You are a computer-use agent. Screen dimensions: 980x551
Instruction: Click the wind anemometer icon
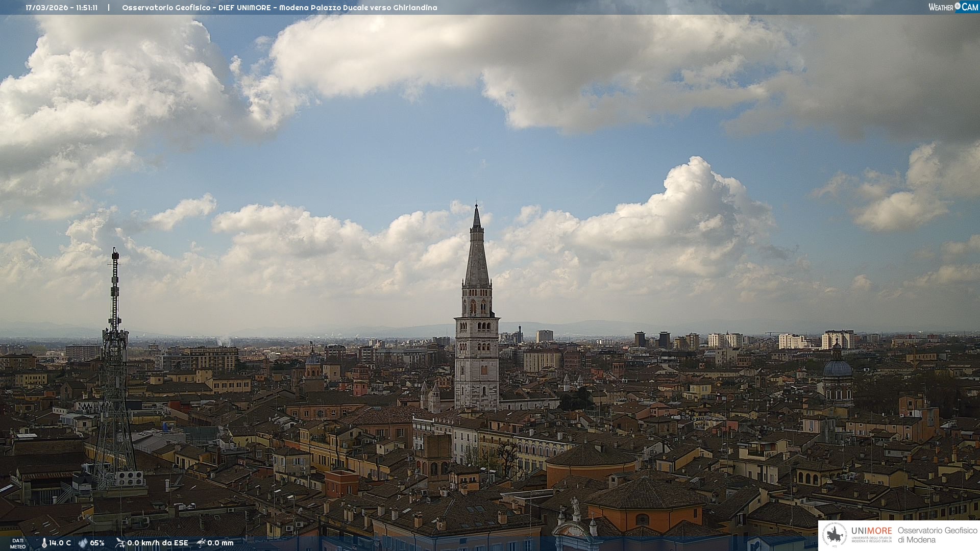[120, 543]
